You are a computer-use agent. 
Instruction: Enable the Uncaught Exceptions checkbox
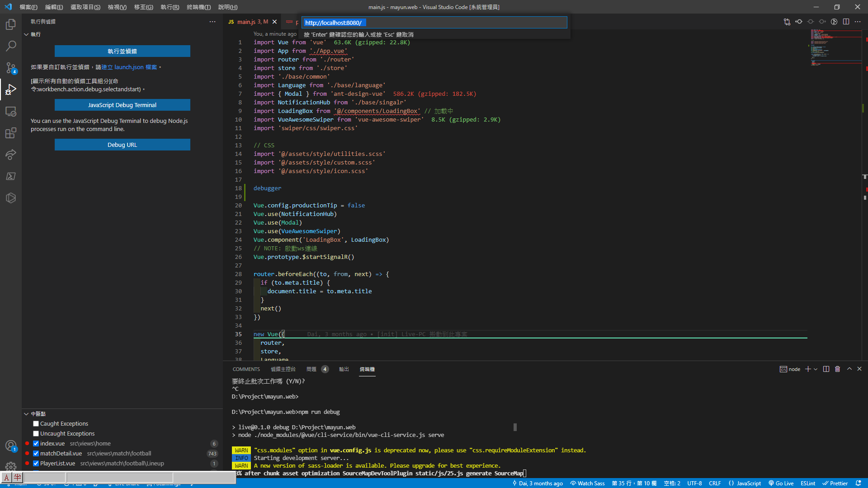[x=36, y=433]
